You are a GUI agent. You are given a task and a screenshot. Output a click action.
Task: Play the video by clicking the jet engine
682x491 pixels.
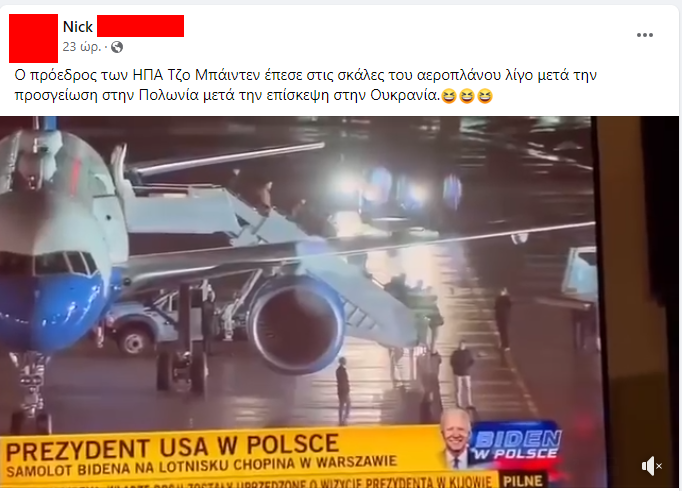click(297, 324)
